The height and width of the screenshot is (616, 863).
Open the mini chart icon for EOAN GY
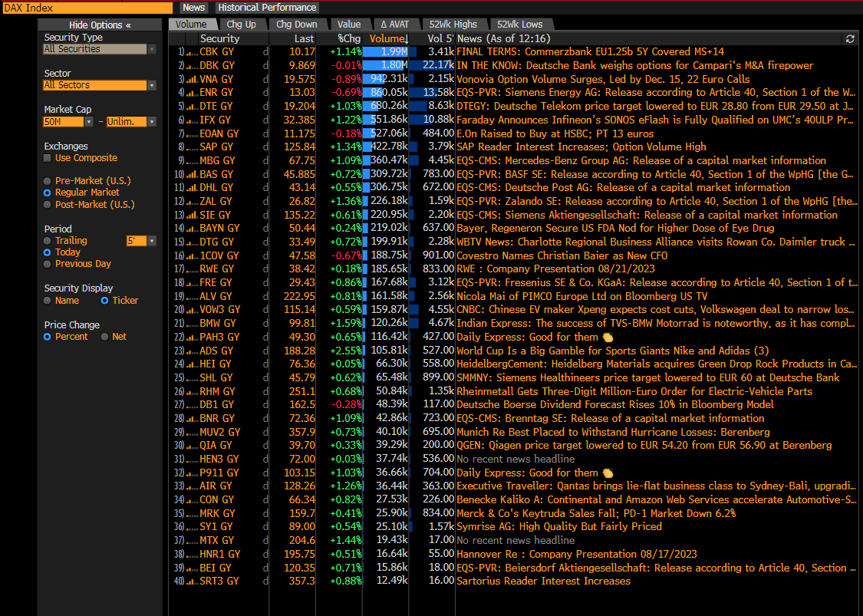pos(192,133)
